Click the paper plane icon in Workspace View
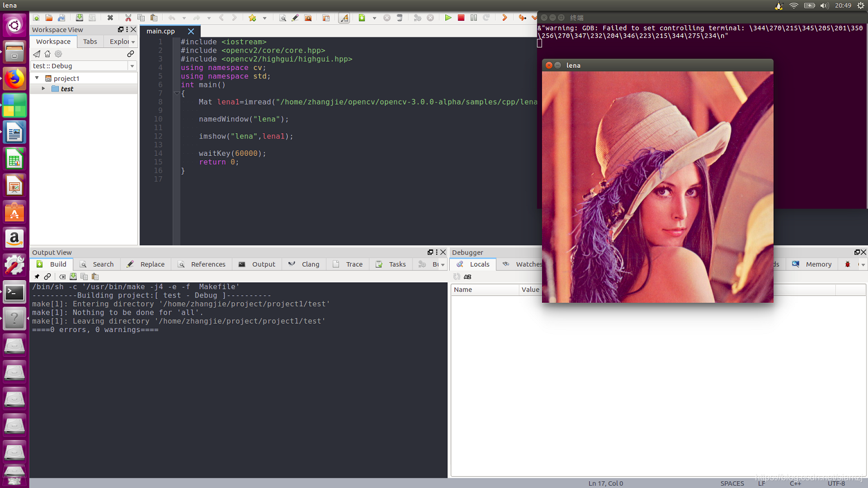Viewport: 868px width, 488px height. (37, 54)
